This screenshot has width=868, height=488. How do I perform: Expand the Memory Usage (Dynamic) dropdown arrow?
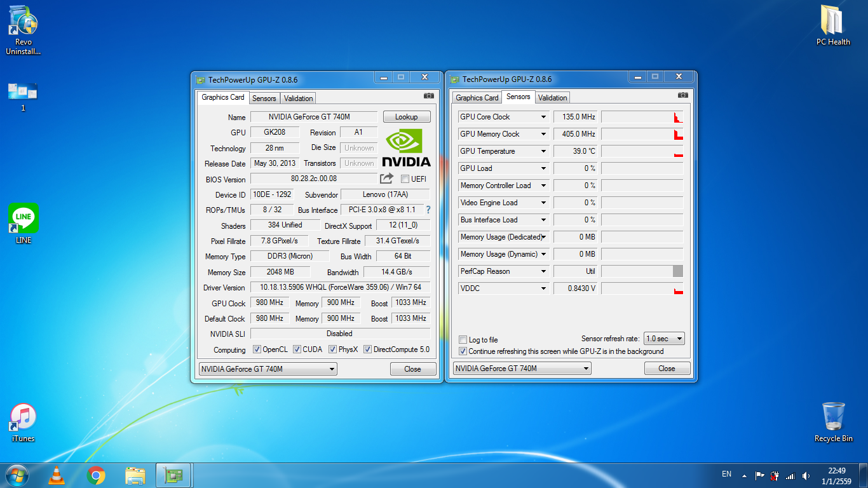(544, 254)
